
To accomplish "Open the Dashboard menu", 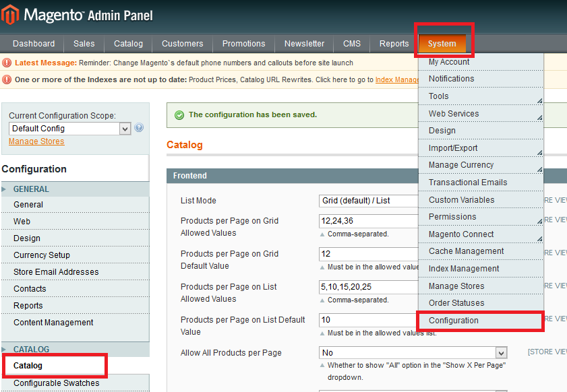I will [x=34, y=44].
